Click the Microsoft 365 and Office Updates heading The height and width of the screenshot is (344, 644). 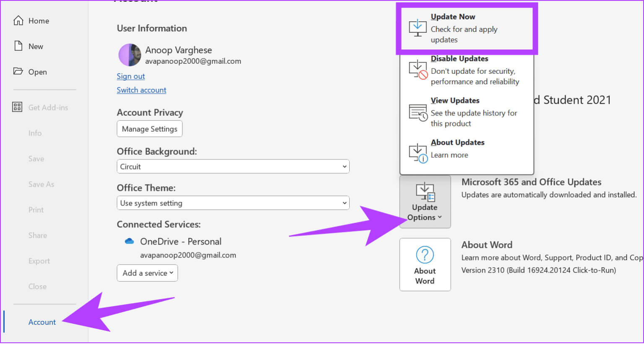531,182
